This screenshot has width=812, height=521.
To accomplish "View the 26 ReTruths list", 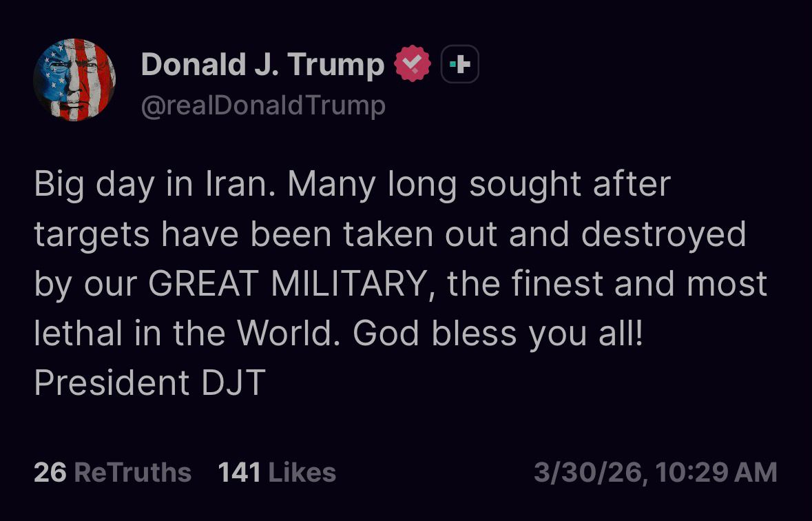I will 112,473.
